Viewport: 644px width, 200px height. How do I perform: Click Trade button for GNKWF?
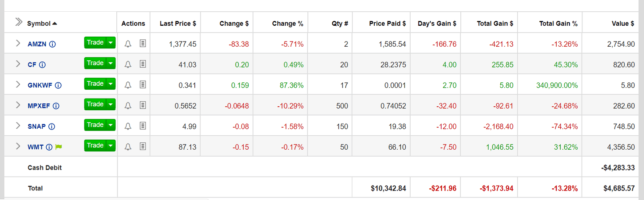(95, 84)
